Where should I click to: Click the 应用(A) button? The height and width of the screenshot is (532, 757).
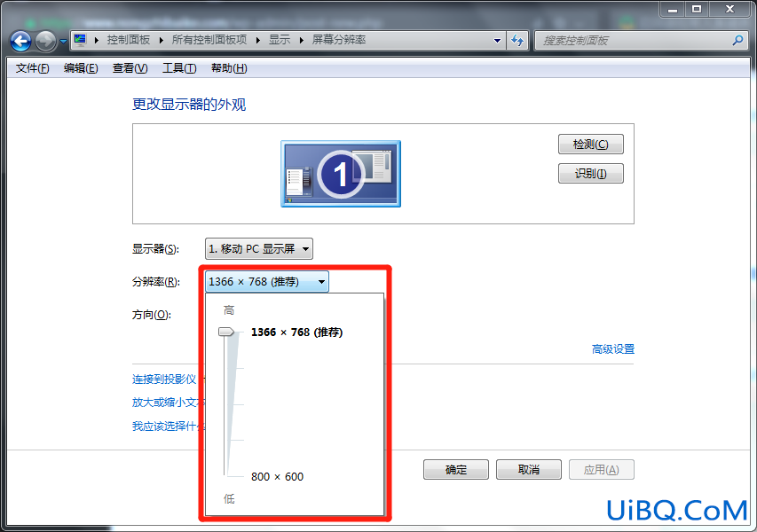pos(602,469)
